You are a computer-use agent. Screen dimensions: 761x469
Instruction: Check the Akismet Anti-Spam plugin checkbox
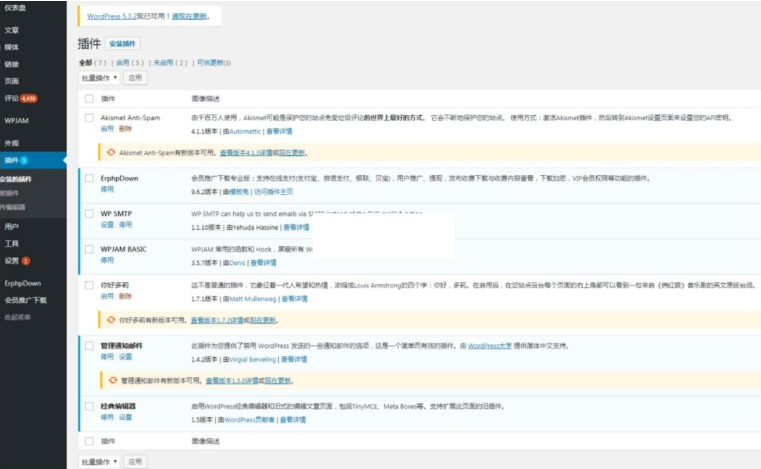(89, 117)
